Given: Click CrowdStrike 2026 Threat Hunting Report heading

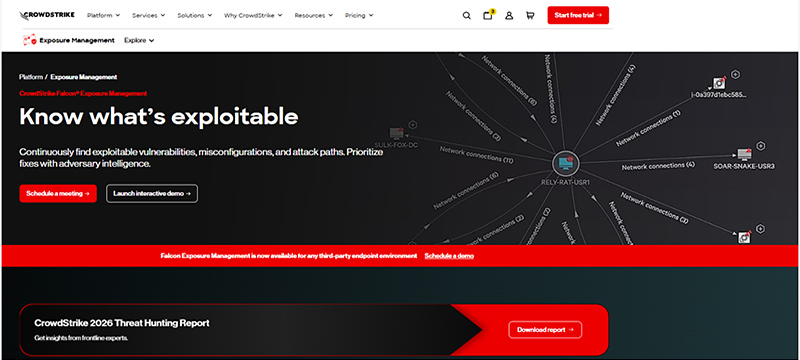Looking at the screenshot, I should (x=122, y=323).
